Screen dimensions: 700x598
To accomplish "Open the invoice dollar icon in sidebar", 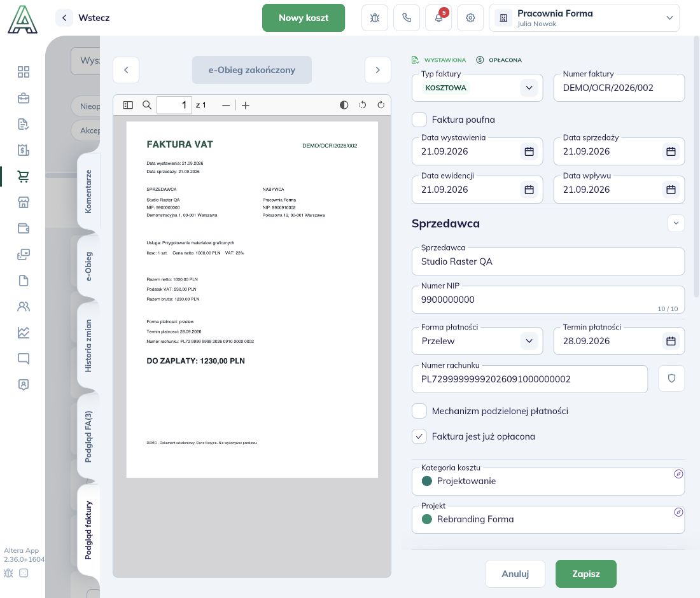I will 23,150.
